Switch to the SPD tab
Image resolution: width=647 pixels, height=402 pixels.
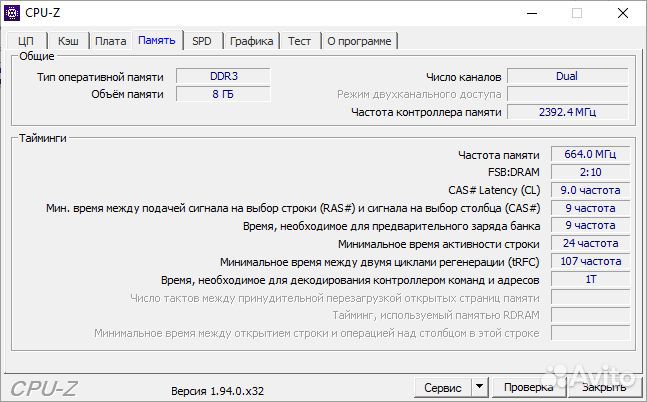coord(202,41)
